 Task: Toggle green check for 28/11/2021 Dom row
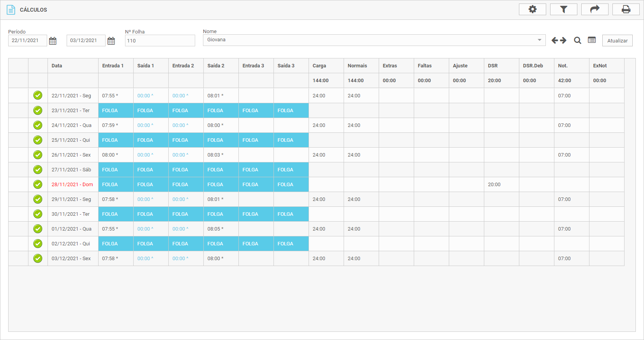(x=38, y=184)
